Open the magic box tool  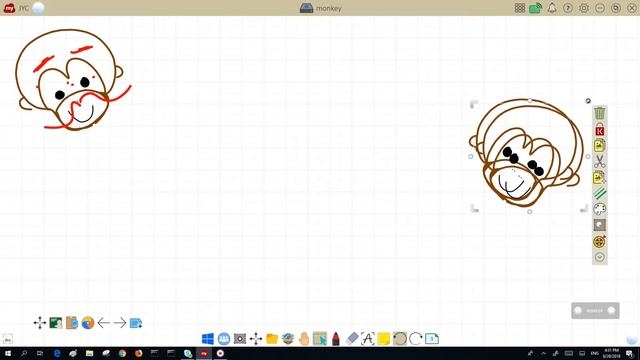tap(288, 339)
